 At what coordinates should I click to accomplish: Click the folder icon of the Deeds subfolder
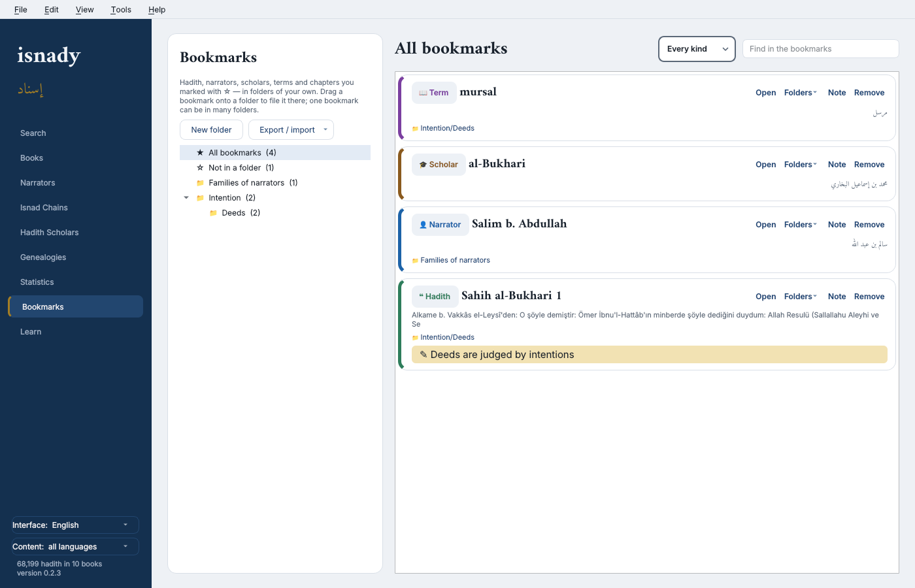click(213, 213)
